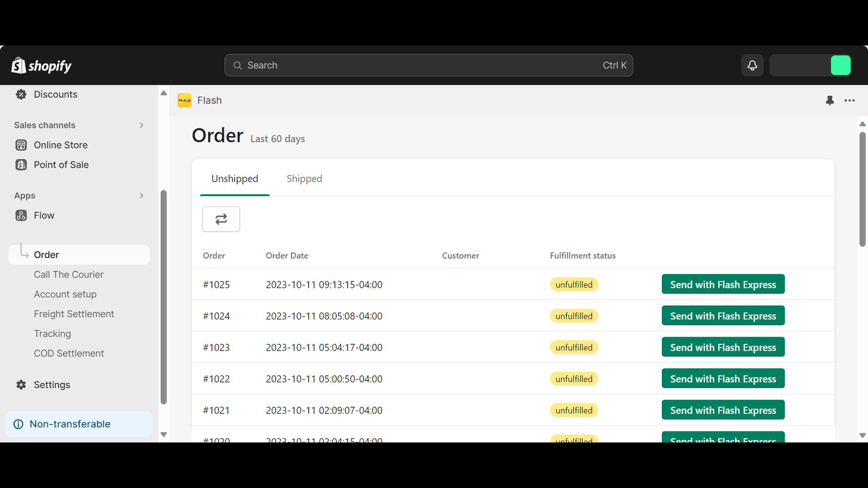Screen dimensions: 868x488
Task: Send order #1025 with Flash Express
Action: pos(723,284)
